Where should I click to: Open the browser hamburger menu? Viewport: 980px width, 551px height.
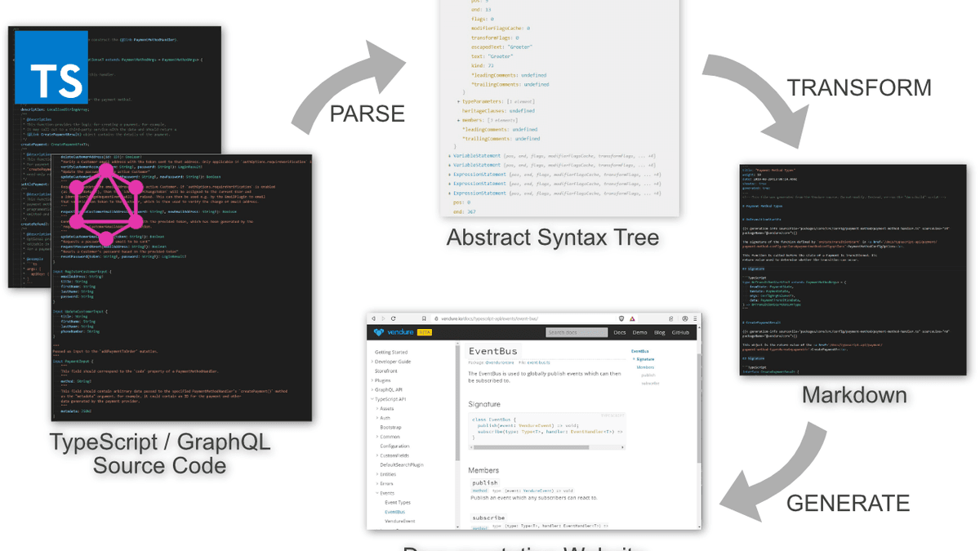click(x=694, y=318)
